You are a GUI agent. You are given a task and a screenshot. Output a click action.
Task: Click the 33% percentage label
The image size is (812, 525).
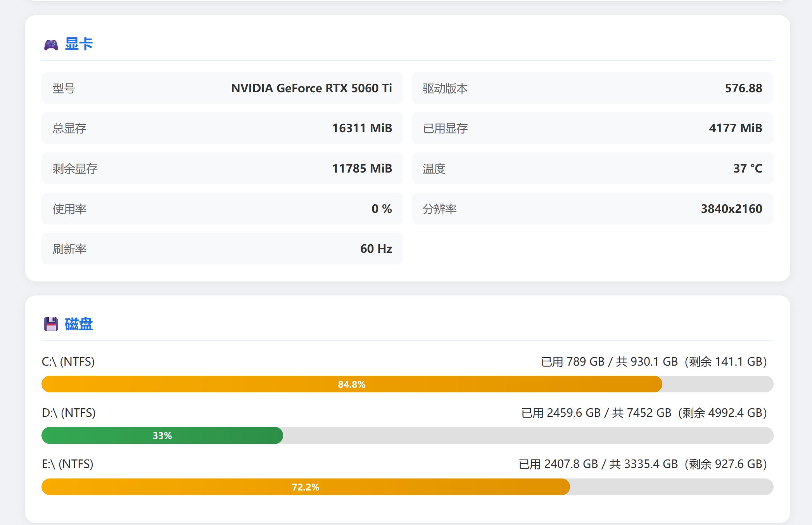pyautogui.click(x=162, y=435)
